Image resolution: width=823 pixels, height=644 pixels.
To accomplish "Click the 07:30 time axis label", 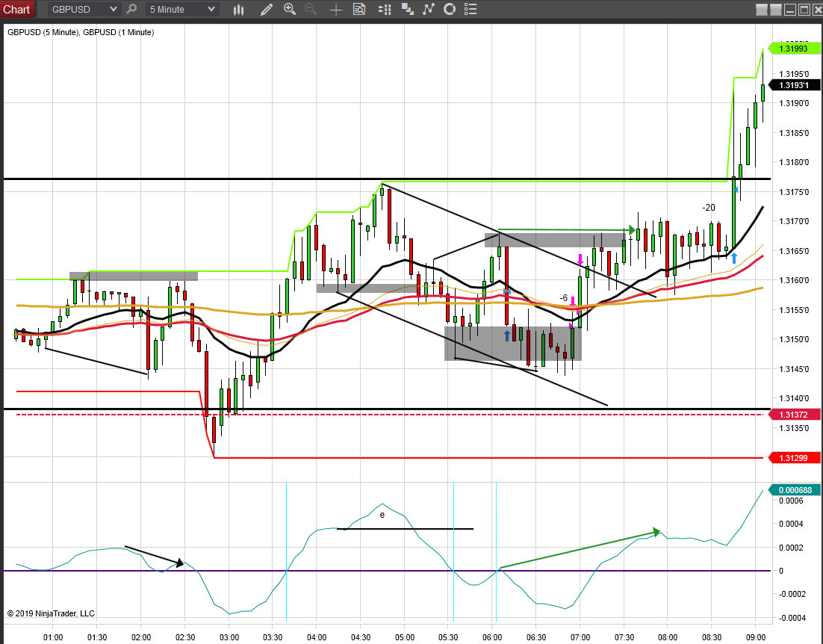I will [x=624, y=637].
